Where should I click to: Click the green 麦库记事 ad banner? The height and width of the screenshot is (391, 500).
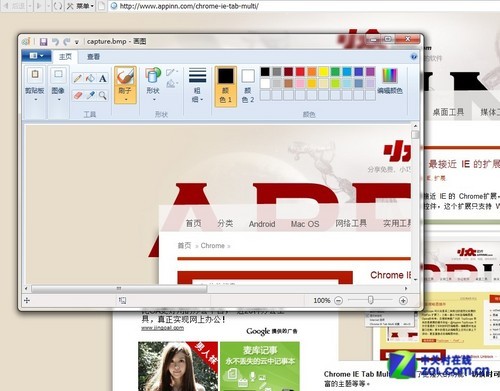click(260, 366)
